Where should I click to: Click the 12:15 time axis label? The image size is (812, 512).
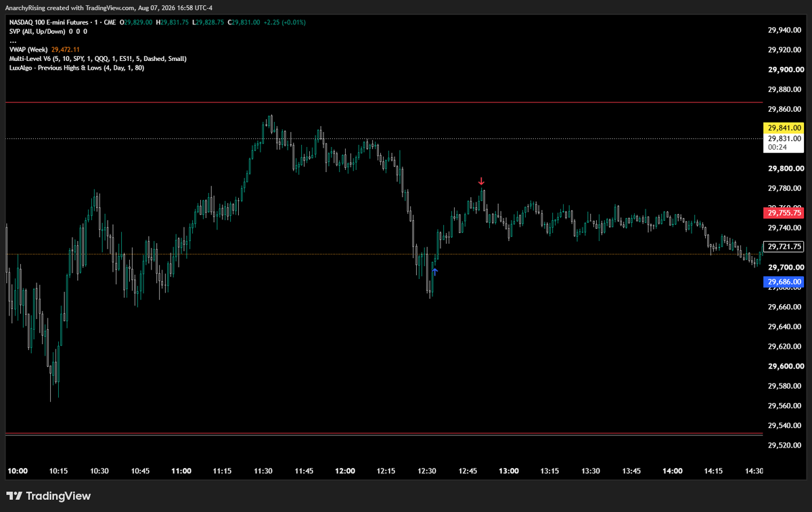click(x=386, y=471)
